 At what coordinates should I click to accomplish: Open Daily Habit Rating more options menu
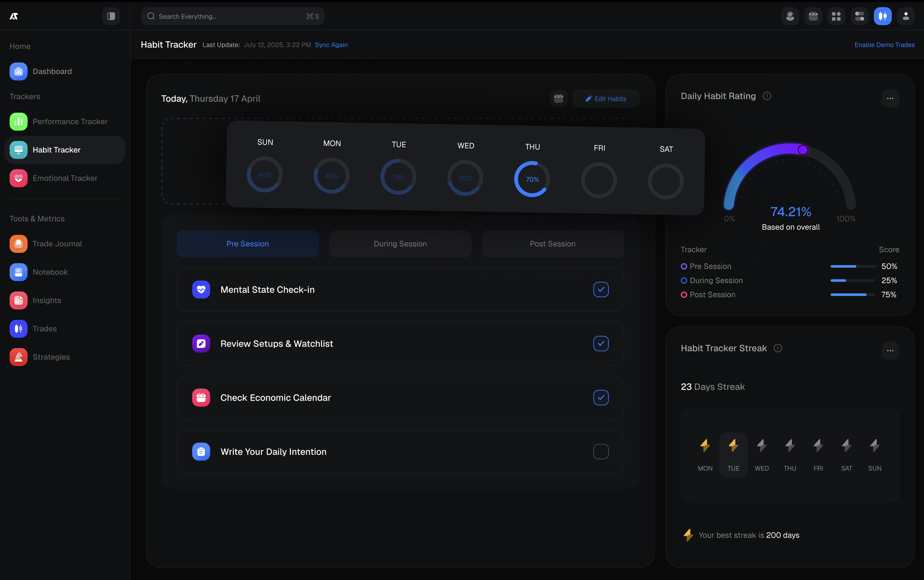coord(890,99)
